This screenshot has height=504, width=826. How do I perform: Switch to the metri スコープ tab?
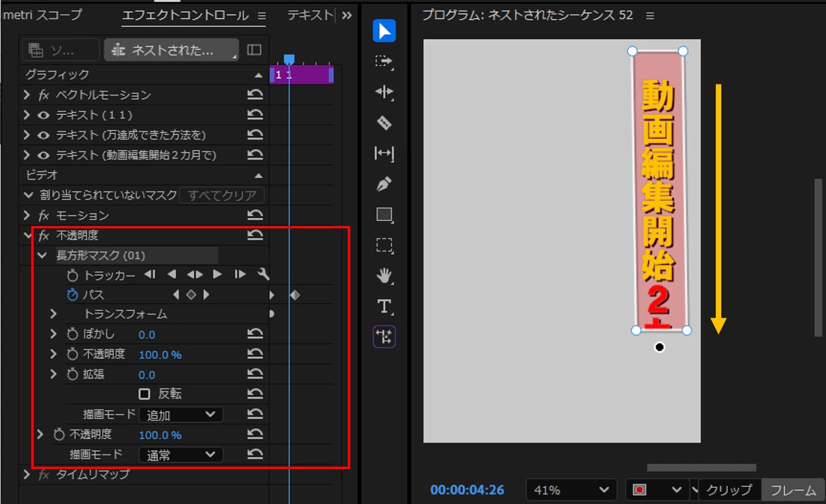click(x=42, y=15)
